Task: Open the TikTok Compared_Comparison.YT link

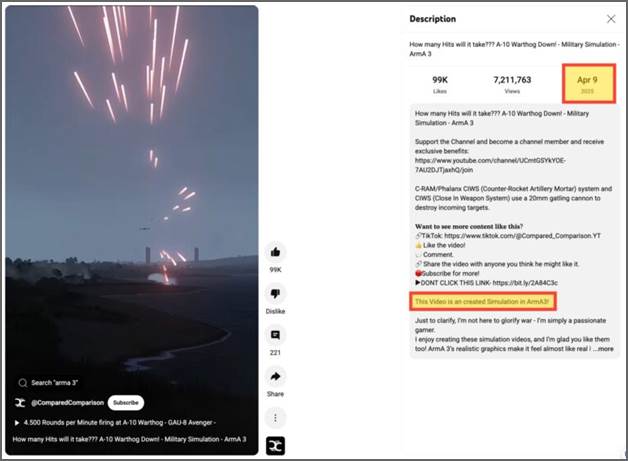Action: tap(522, 236)
